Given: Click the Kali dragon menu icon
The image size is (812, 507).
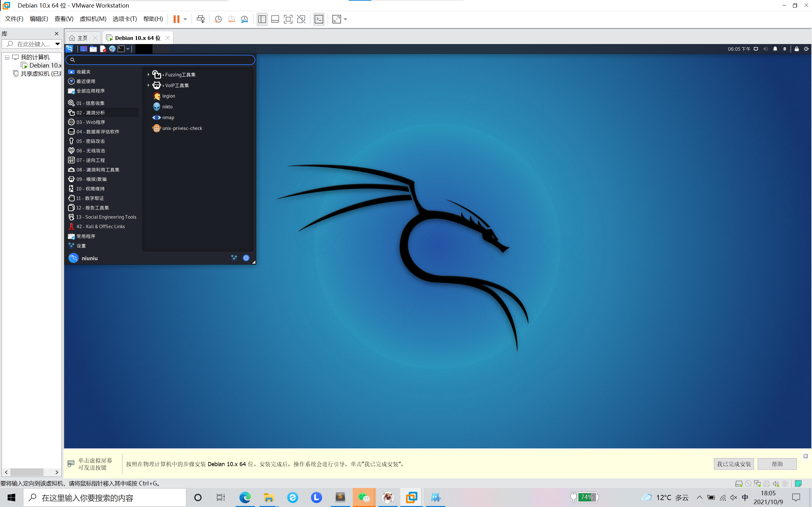Looking at the screenshot, I should [69, 49].
